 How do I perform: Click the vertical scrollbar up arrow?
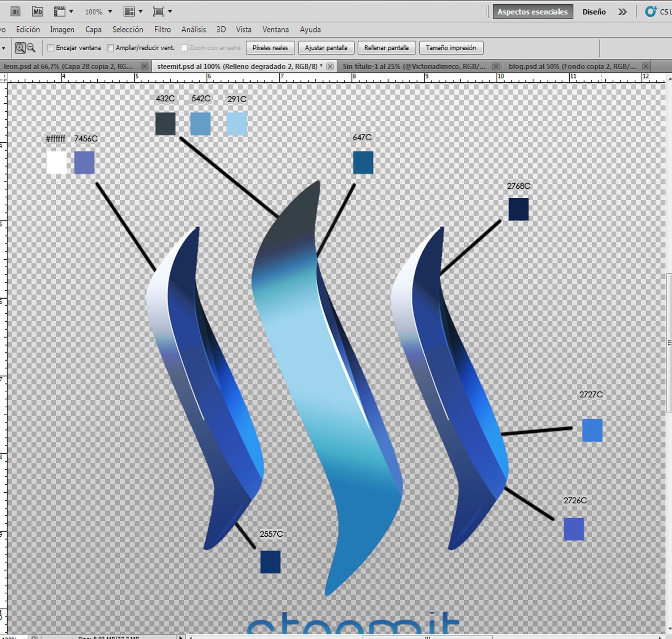pos(669,78)
